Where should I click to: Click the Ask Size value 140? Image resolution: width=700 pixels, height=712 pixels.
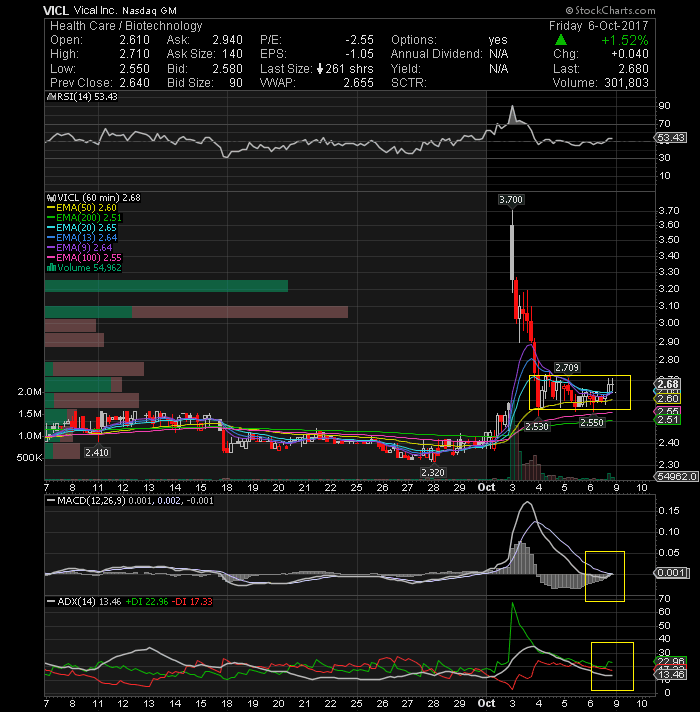coord(232,54)
